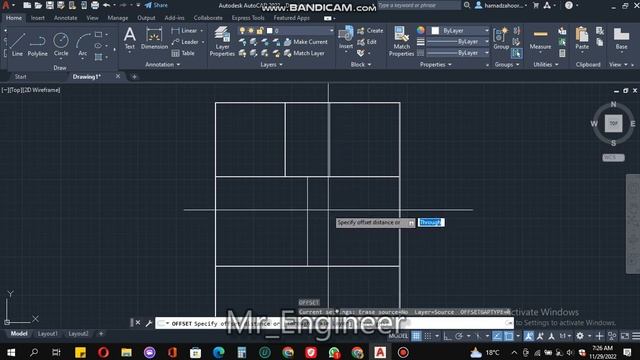Screen dimensions: 640x360
Task: Insert a Table annotation
Action: click(183, 53)
